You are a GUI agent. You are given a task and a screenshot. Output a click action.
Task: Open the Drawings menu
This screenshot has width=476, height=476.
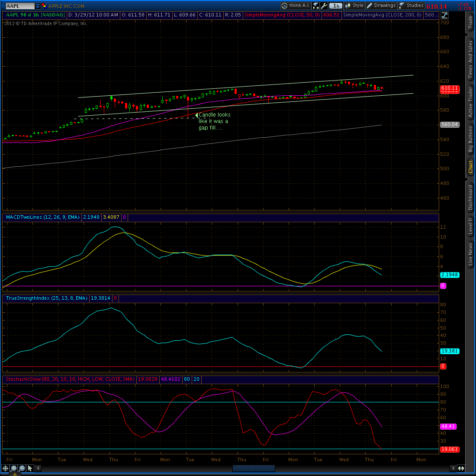(381, 6)
